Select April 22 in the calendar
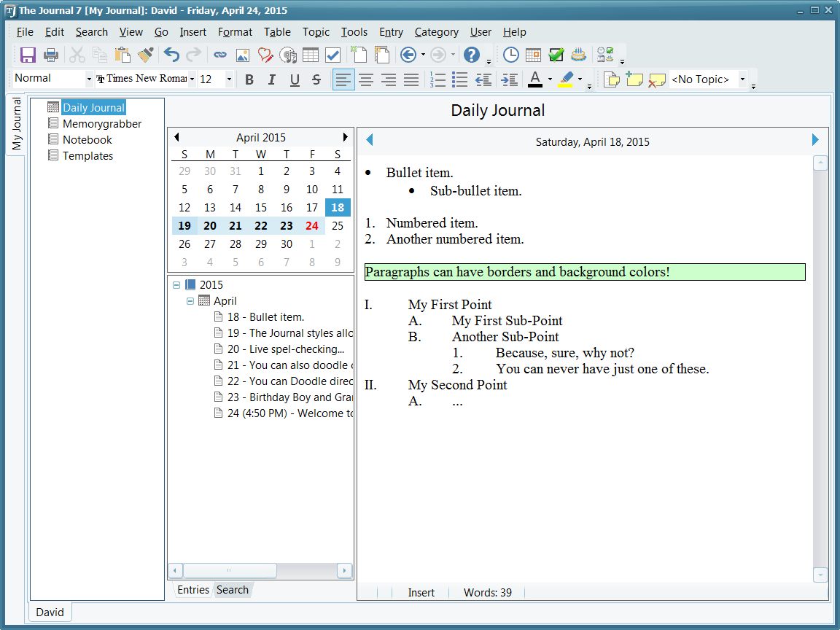The width and height of the screenshot is (840, 630). 261,226
